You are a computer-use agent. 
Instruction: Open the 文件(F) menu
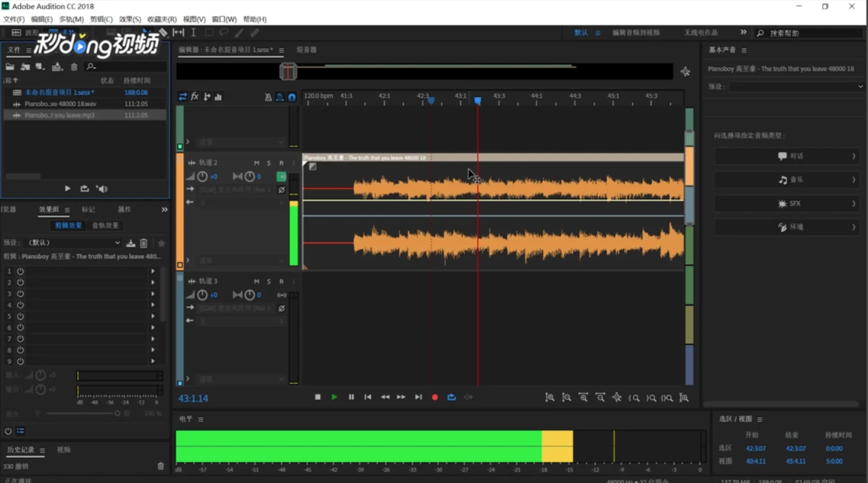14,19
